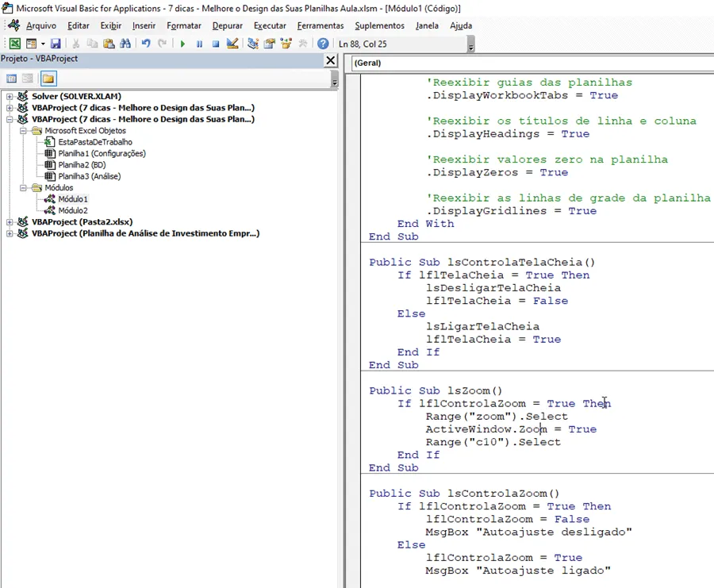Click the VBA document icon left of Arquivo
This screenshot has width=714, height=588.
pos(13,25)
